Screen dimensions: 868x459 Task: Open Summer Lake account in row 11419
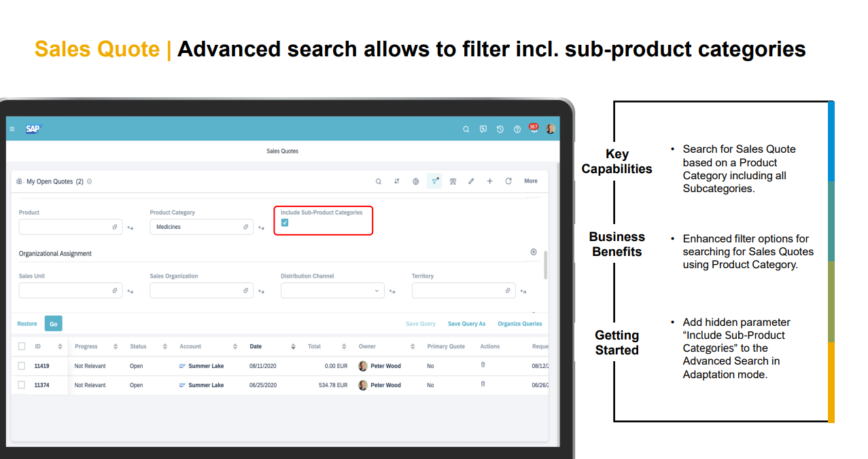point(206,366)
